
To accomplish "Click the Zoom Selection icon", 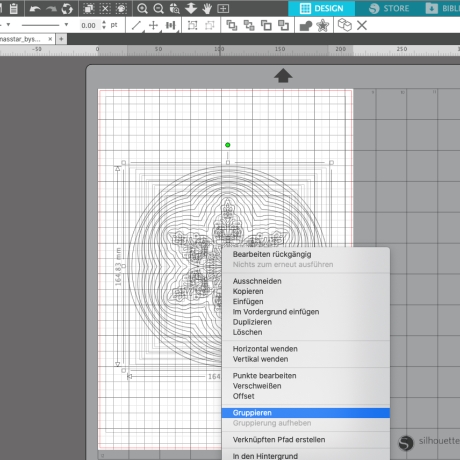I will click(x=174, y=9).
